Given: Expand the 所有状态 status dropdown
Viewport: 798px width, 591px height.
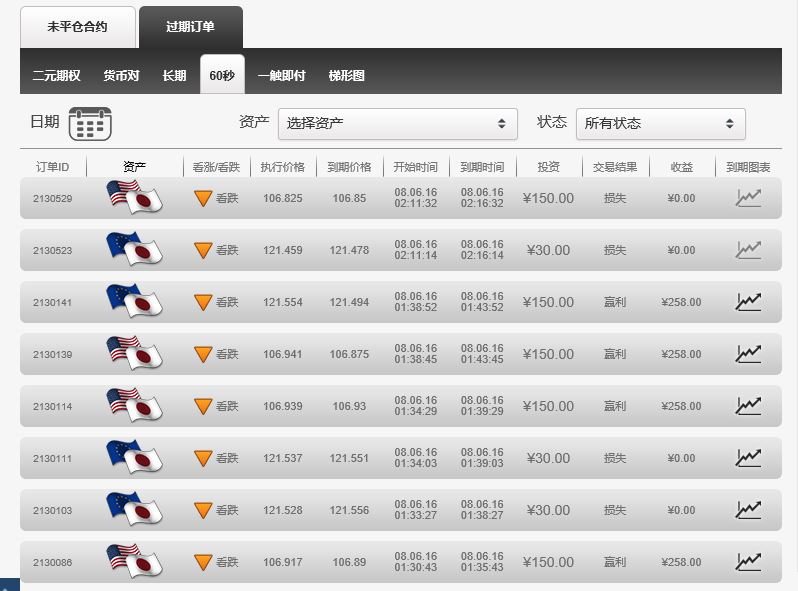Looking at the screenshot, I should click(660, 124).
